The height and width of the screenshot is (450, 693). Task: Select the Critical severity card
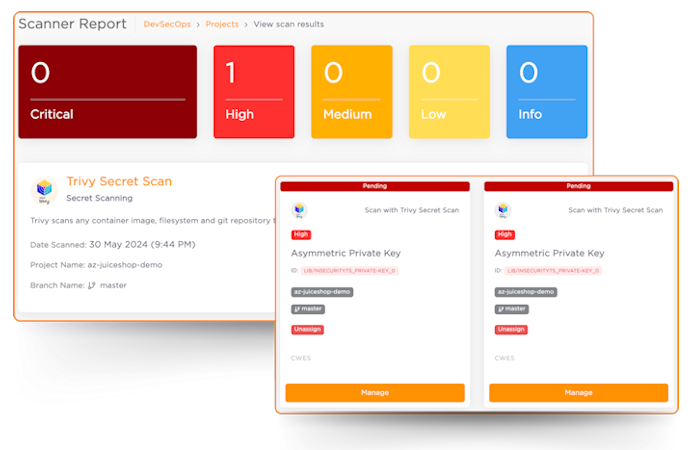[108, 92]
